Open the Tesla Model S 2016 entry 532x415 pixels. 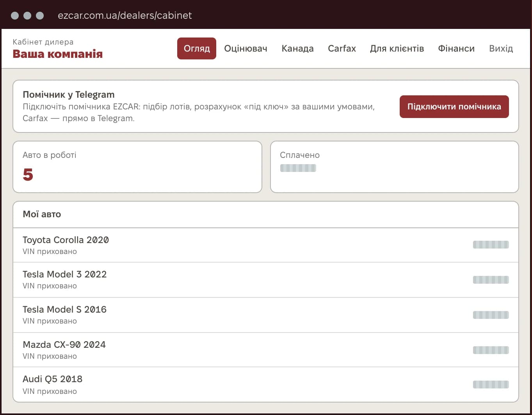(266, 315)
